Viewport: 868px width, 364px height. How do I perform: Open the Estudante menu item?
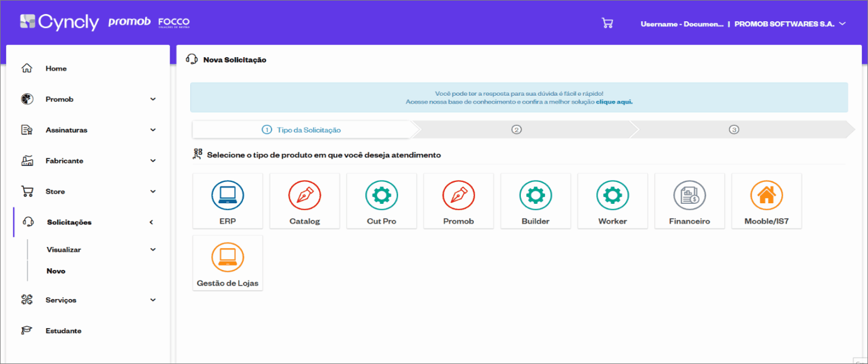63,331
